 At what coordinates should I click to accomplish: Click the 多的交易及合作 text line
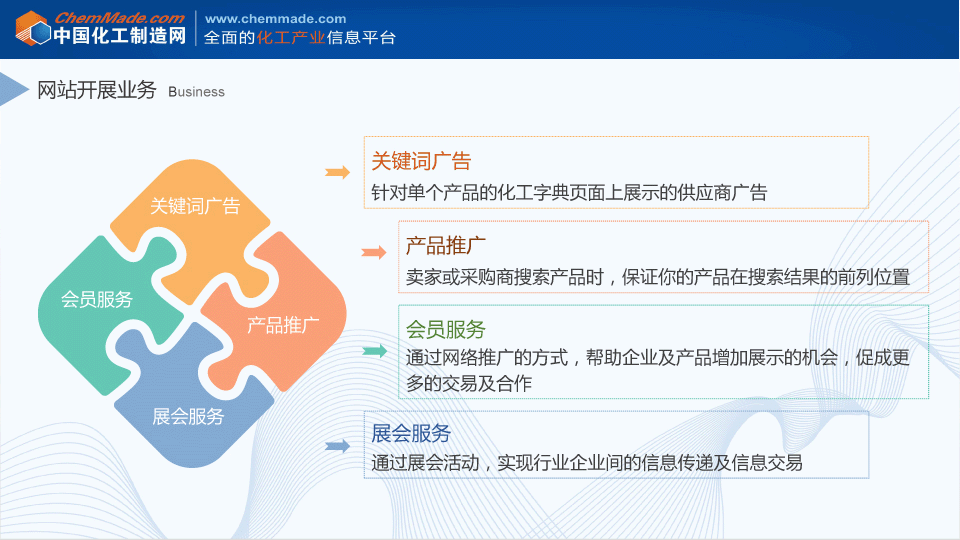[x=469, y=383]
